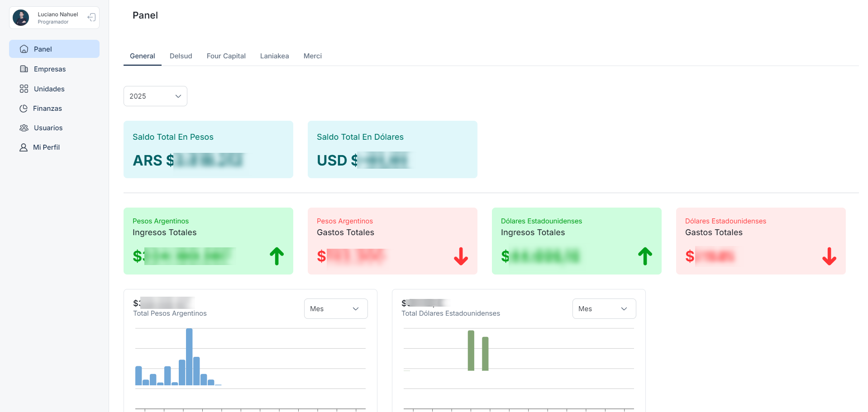This screenshot has height=412, width=868.
Task: Click the tallest blue bar in pesos chart
Action: pyautogui.click(x=189, y=356)
